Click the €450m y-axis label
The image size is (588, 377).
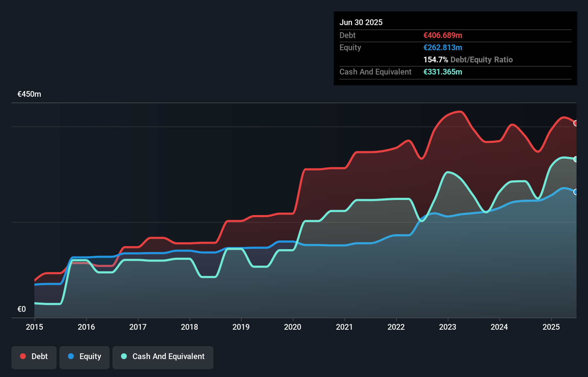click(x=29, y=94)
